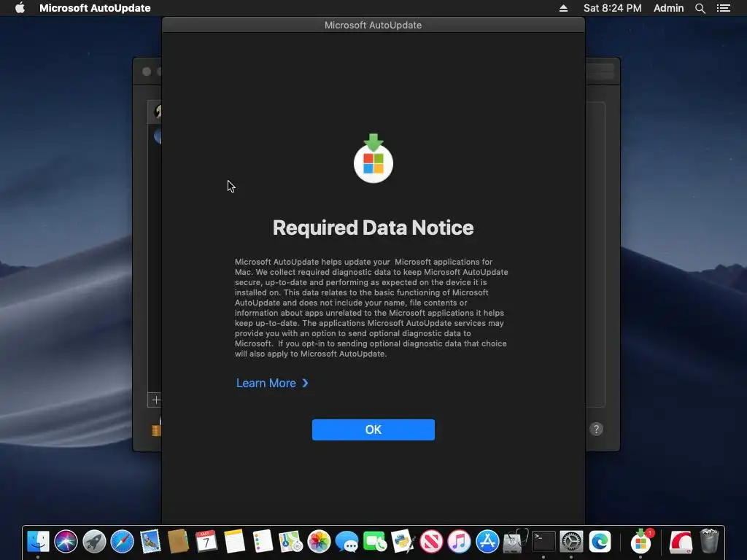747x560 pixels.
Task: Open the Microsoft AutoUpdate menu bar item
Action: pos(95,8)
